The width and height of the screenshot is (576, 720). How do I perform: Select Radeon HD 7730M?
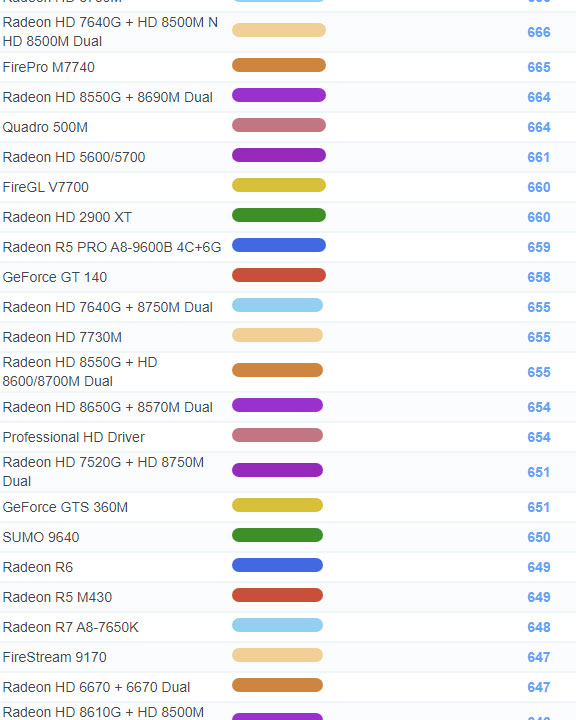[62, 337]
